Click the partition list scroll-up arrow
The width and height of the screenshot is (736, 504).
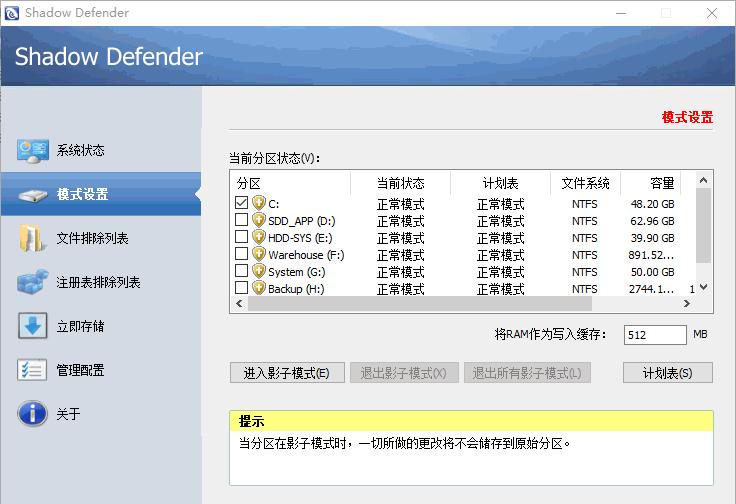click(703, 180)
